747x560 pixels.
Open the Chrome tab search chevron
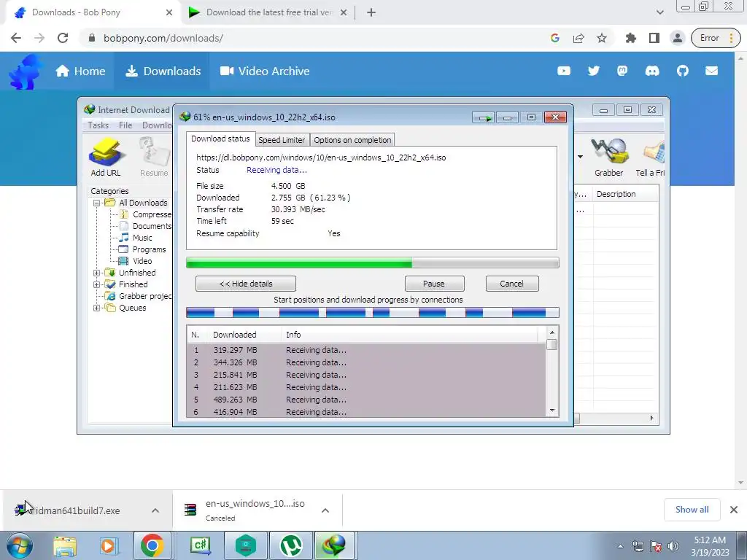coord(659,12)
